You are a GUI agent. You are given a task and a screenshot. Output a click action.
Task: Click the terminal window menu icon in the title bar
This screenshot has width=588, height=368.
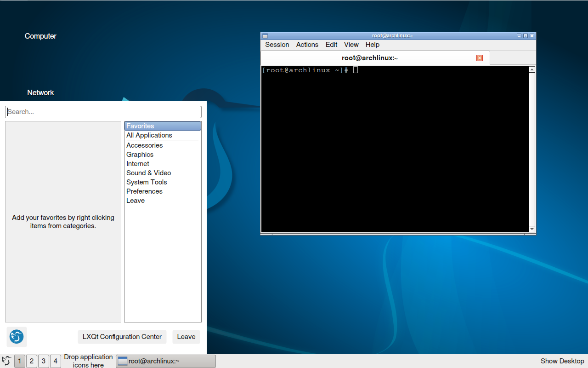[x=265, y=36]
